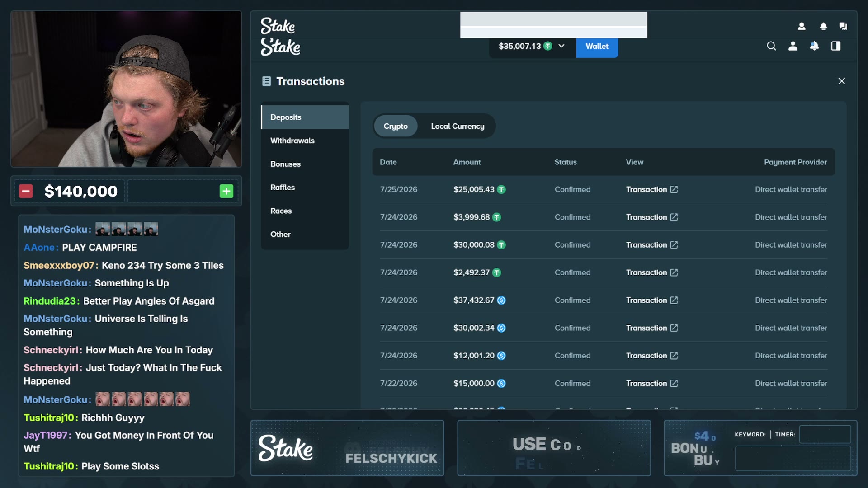Click Direct wallet transfer in the $30,002.34 row

(x=791, y=328)
